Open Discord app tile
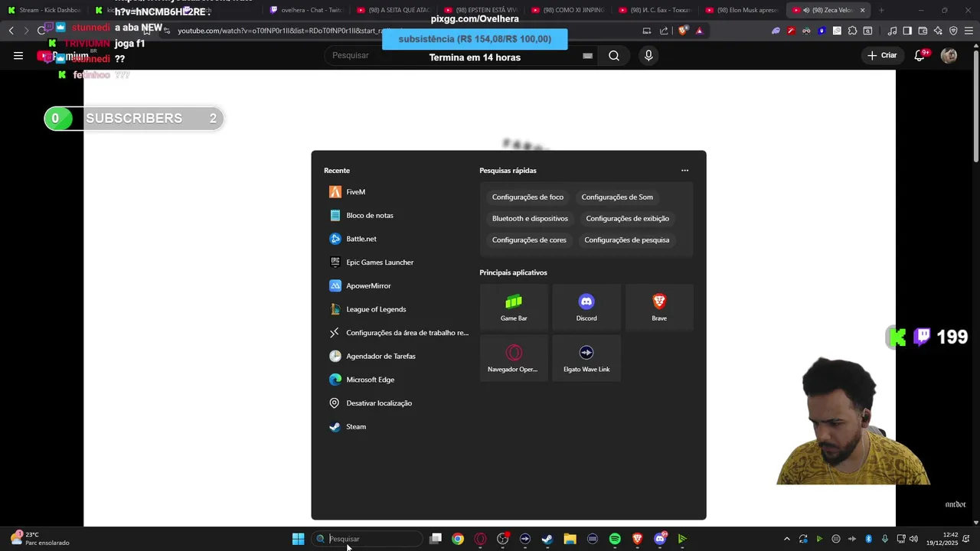 tap(586, 308)
